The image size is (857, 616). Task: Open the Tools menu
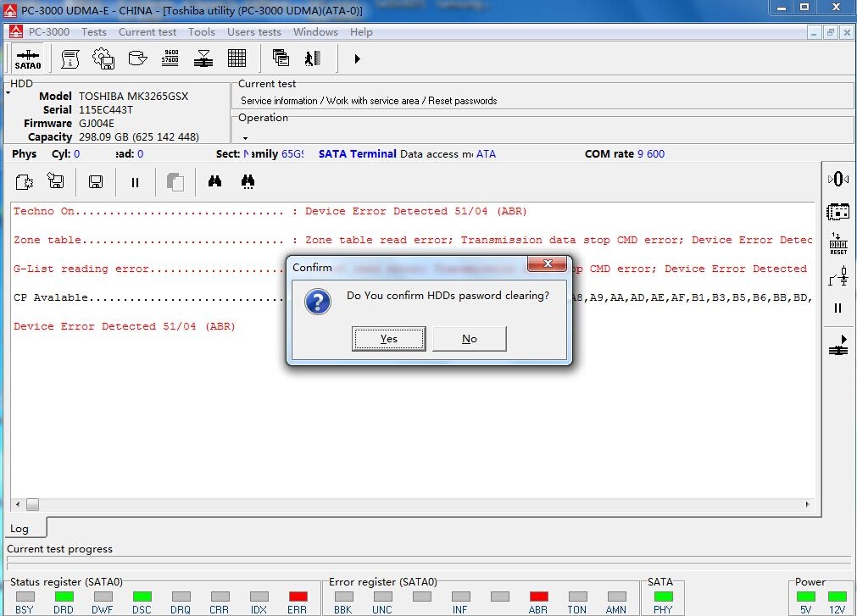(x=202, y=31)
